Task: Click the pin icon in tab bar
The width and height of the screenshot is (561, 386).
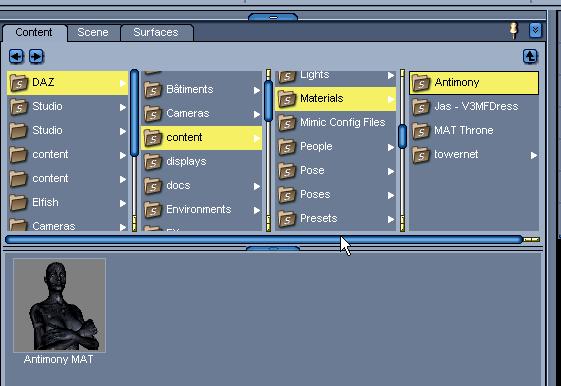Action: pos(514,30)
